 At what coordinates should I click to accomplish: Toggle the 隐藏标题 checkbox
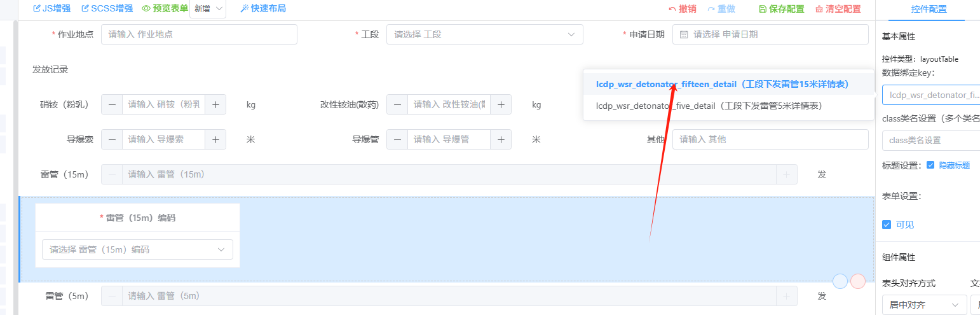(x=930, y=165)
